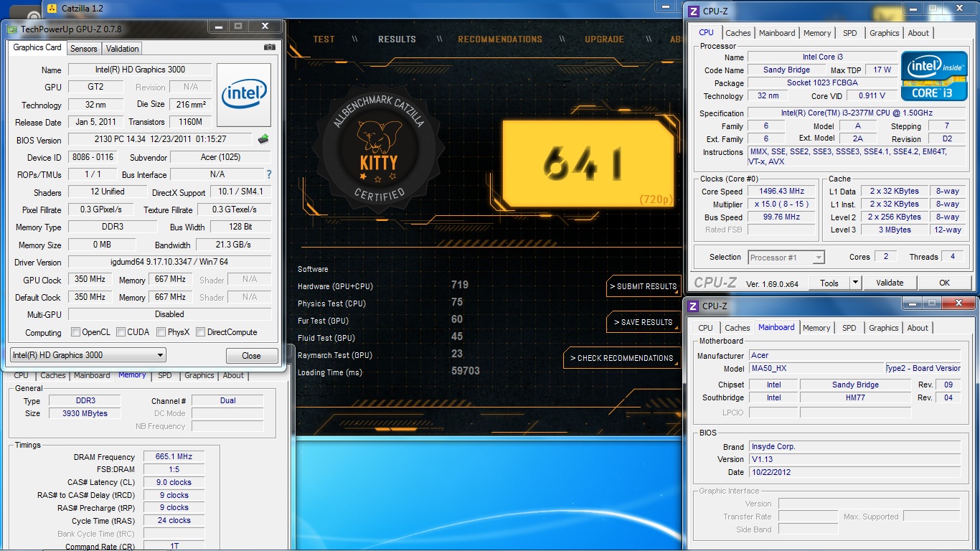This screenshot has width=980, height=551.
Task: Click the Driver Version field igdumd64 9.17.10.3347
Action: click(x=169, y=262)
